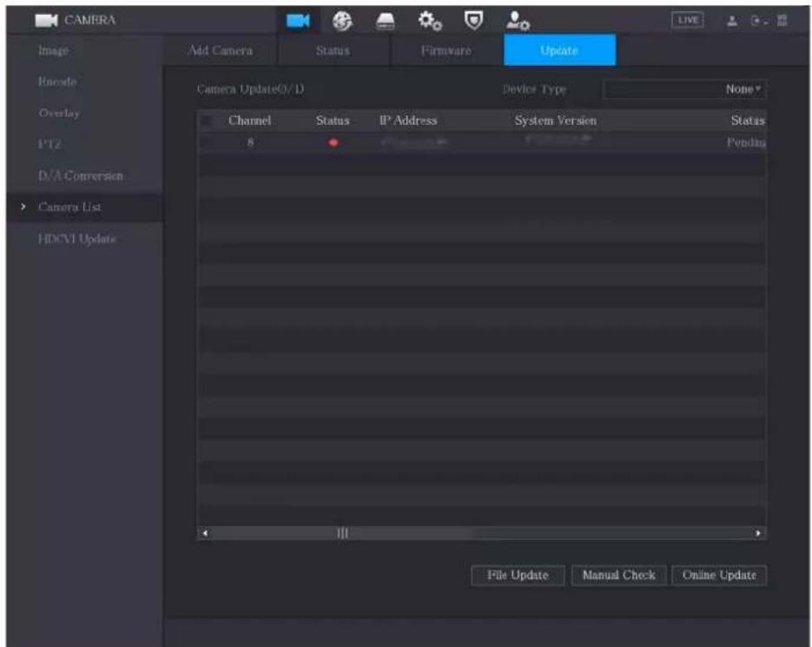This screenshot has height=647, width=812.
Task: Open the Camera section icon in top bar
Action: click(x=298, y=21)
